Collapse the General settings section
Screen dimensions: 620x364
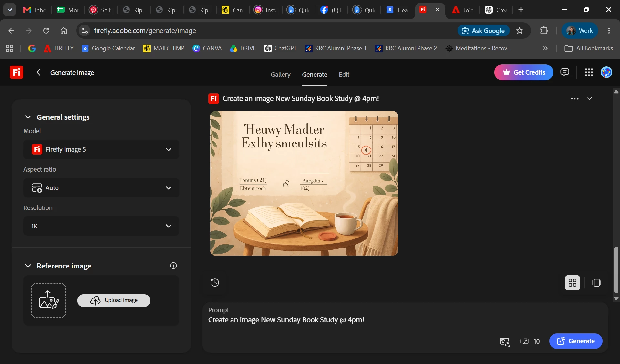coord(28,117)
